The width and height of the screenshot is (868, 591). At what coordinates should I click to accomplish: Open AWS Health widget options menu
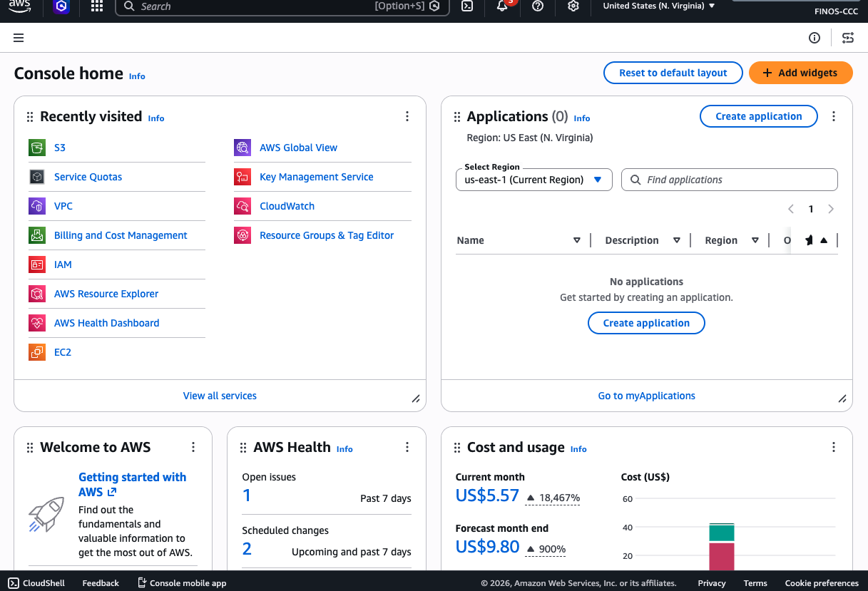click(407, 447)
